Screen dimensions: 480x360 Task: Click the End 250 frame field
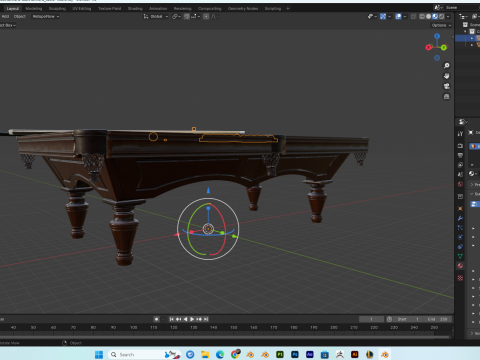tap(437, 319)
